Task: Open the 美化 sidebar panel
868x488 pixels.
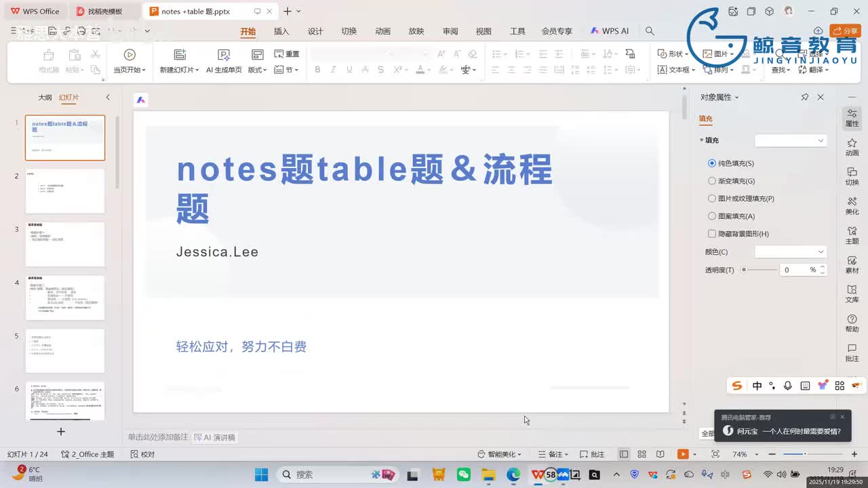Action: (x=852, y=206)
